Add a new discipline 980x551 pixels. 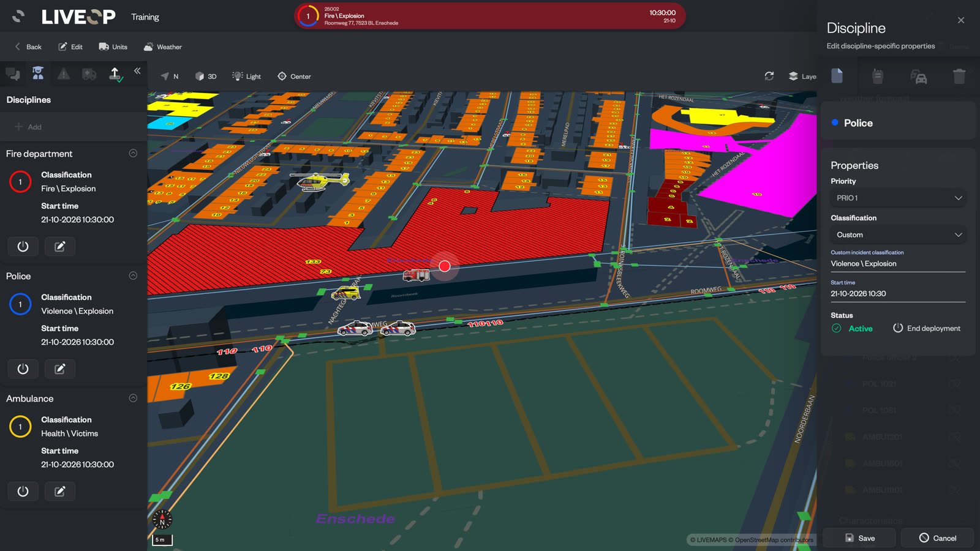click(x=28, y=127)
